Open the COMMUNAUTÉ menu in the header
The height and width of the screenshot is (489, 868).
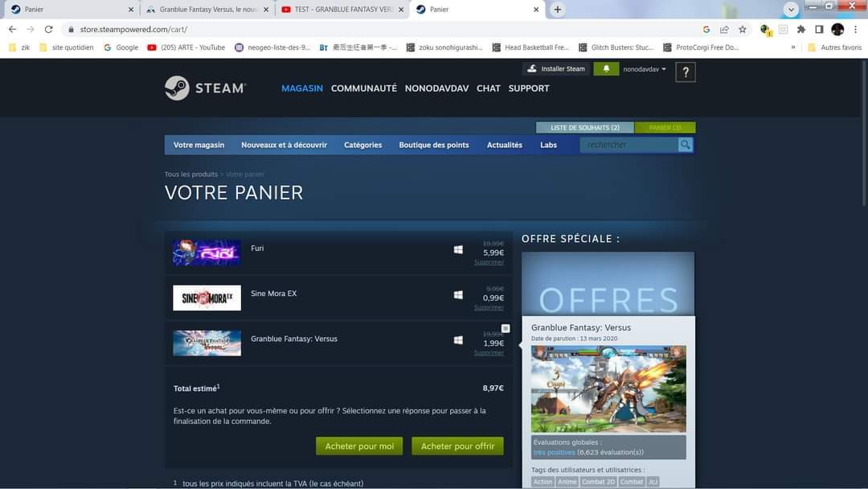coord(363,88)
